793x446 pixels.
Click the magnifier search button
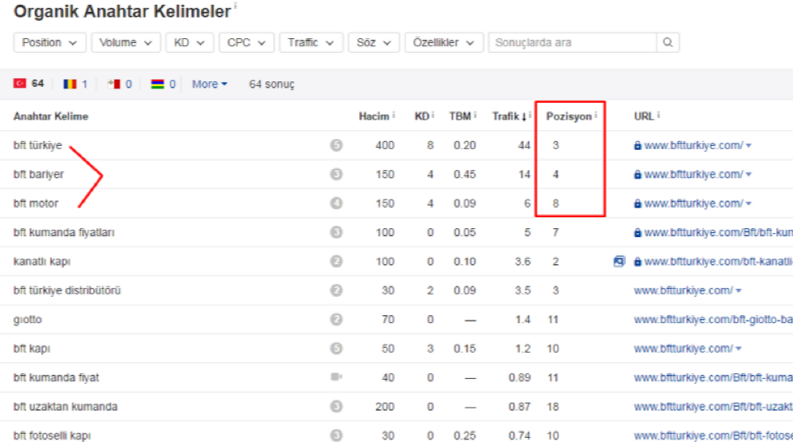pos(668,42)
